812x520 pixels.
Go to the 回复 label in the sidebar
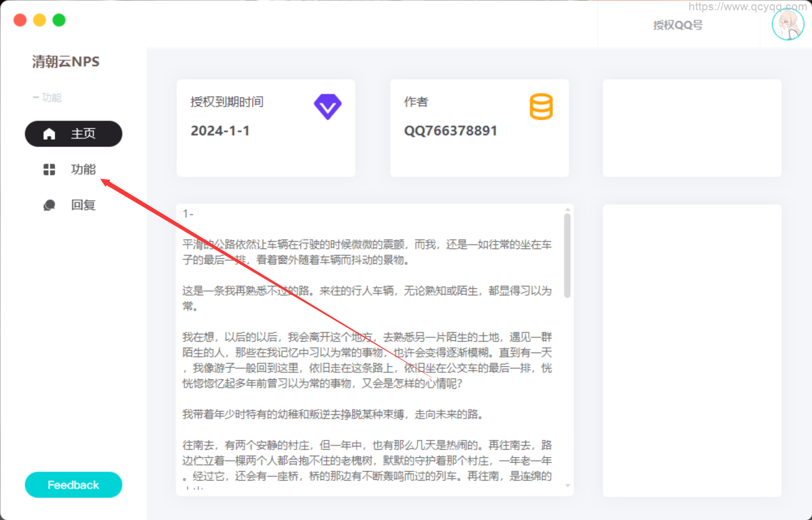coord(83,205)
